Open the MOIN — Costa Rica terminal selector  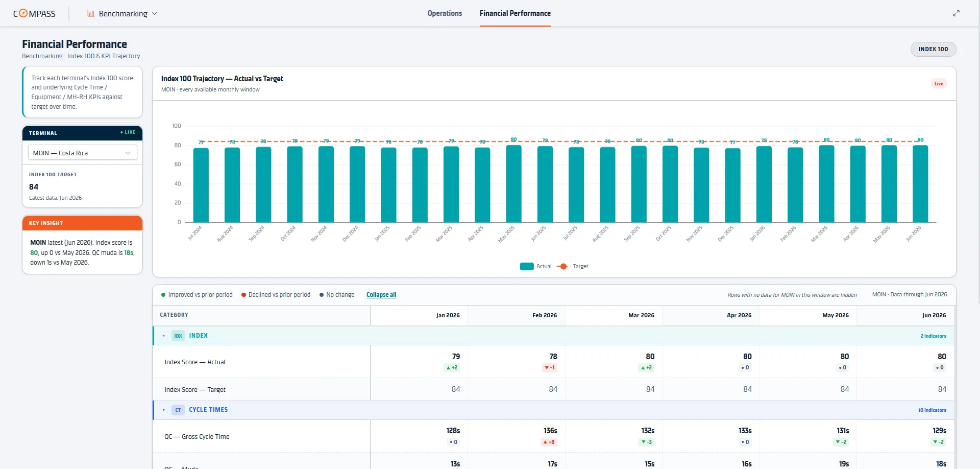click(82, 153)
